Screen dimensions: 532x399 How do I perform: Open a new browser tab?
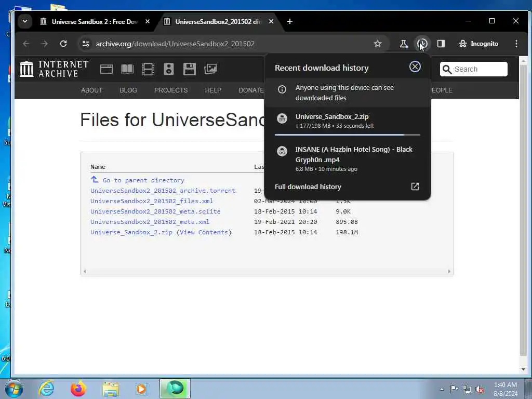(x=290, y=21)
